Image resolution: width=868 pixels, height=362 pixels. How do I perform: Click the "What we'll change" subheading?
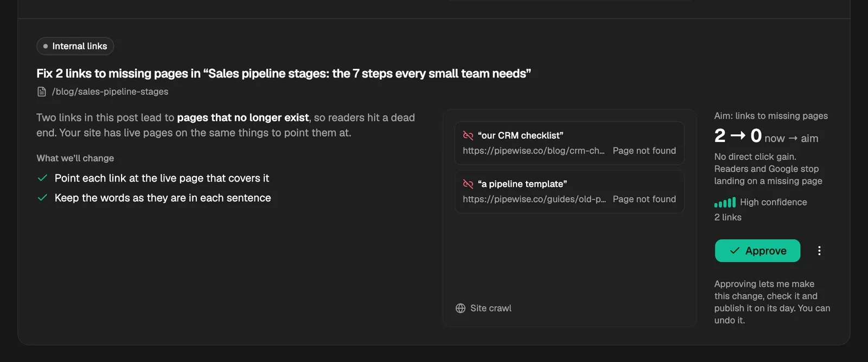75,158
